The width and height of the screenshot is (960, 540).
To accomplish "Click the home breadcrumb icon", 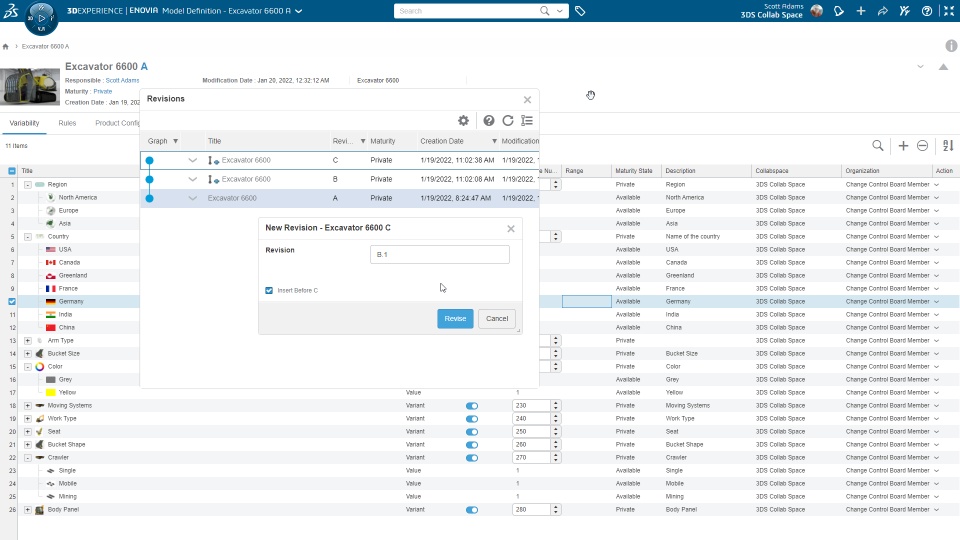I will (x=6, y=47).
